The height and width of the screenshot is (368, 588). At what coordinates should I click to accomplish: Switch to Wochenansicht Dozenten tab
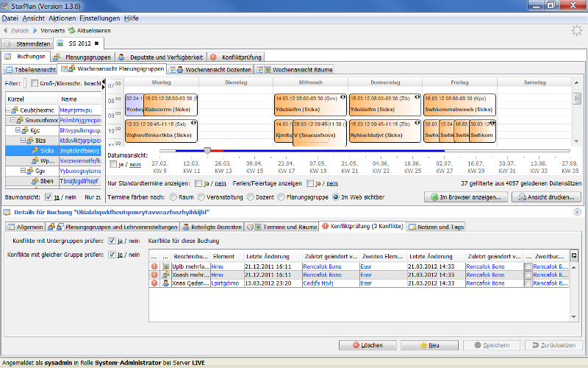pyautogui.click(x=210, y=69)
